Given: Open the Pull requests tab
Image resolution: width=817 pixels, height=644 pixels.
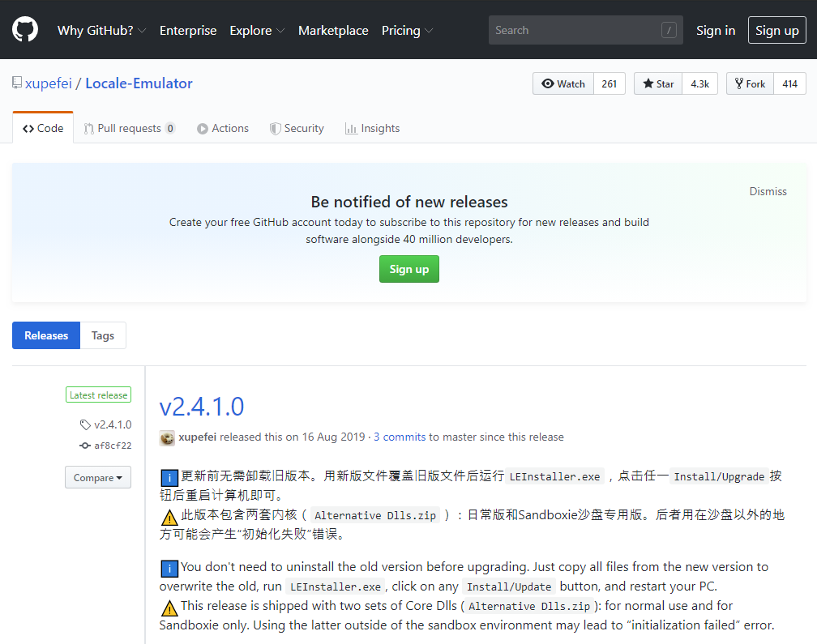Looking at the screenshot, I should point(129,128).
